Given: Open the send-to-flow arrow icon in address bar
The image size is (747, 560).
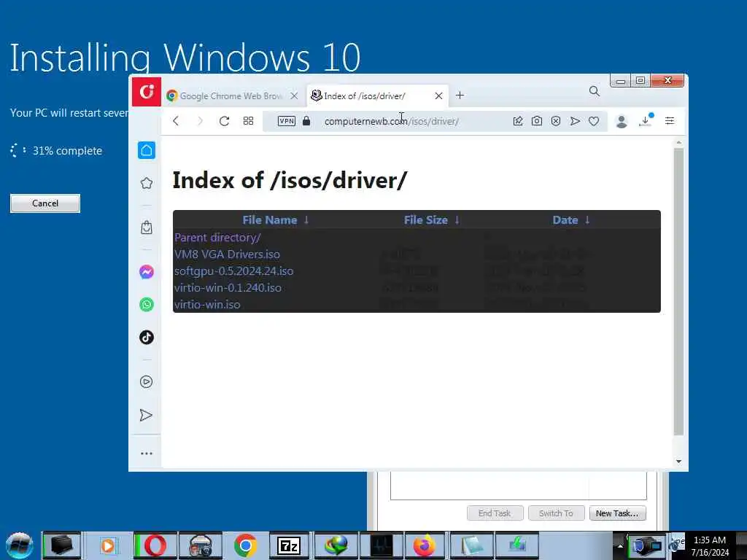Looking at the screenshot, I should 575,121.
